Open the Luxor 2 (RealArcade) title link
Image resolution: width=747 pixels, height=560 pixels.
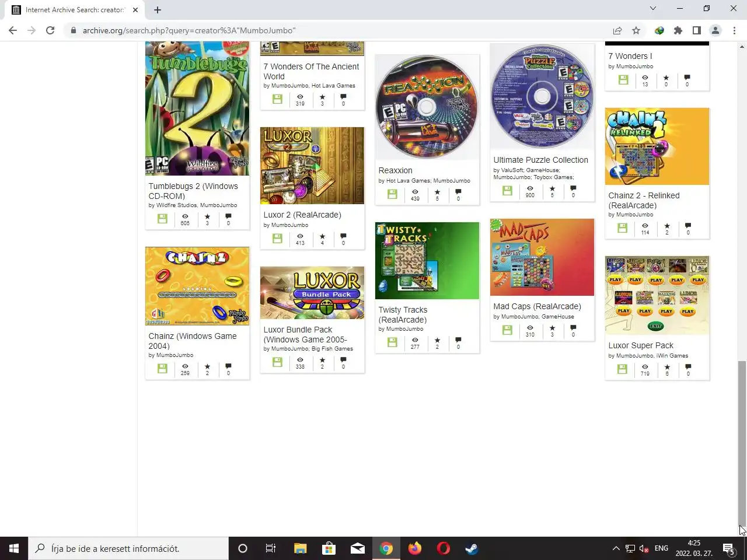coord(302,215)
